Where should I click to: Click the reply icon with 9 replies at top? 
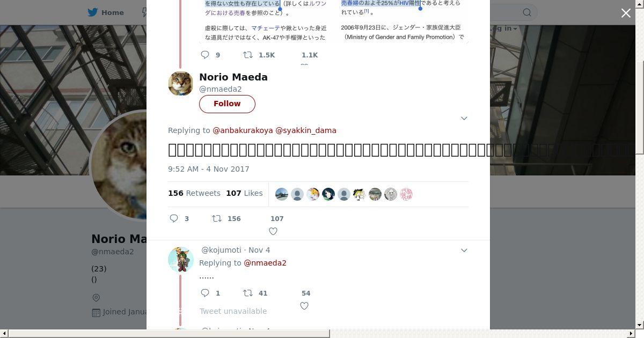coord(205,55)
